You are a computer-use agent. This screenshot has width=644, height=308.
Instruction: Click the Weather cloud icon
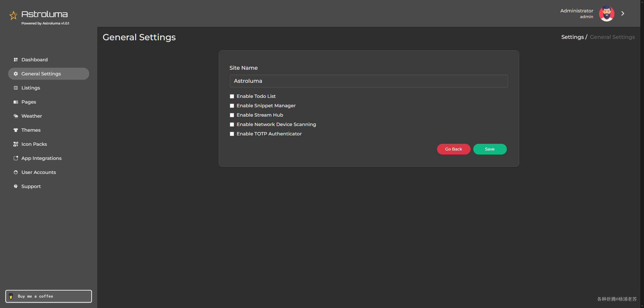[x=16, y=116]
